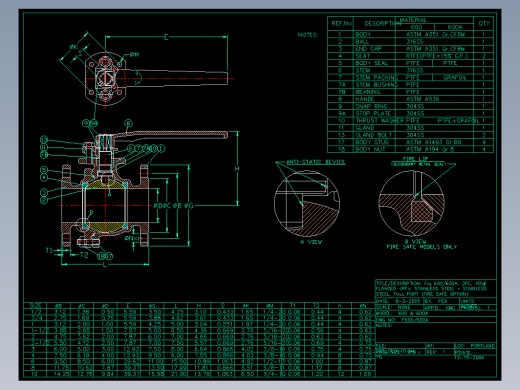
Task: Click balloon callout 8 on the handle
Action: pos(128,124)
